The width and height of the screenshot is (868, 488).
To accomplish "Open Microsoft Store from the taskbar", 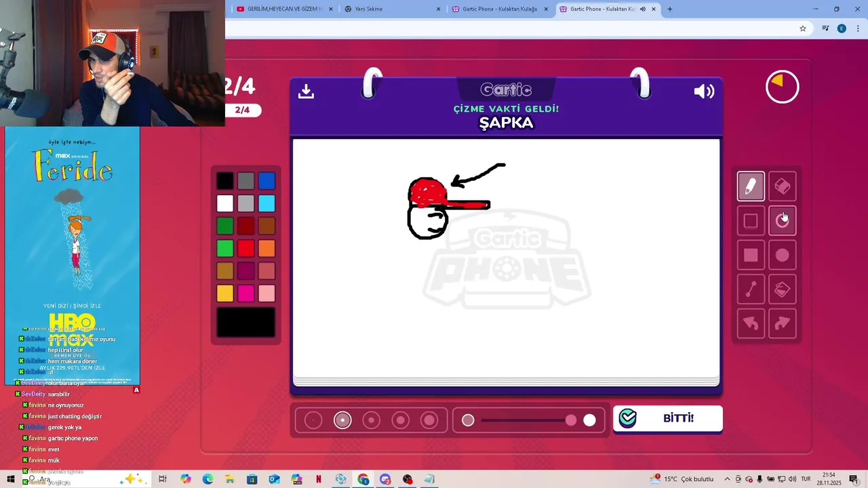I will pyautogui.click(x=252, y=479).
